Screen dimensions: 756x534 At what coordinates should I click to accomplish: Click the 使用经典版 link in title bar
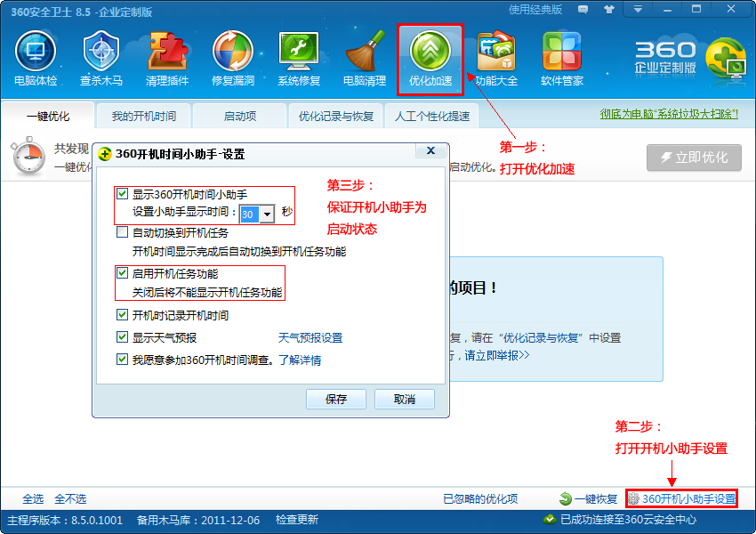tap(535, 10)
